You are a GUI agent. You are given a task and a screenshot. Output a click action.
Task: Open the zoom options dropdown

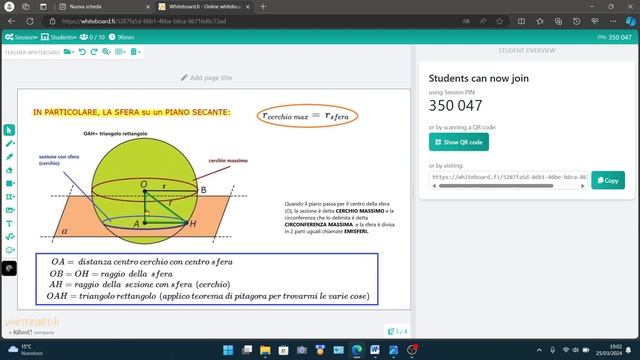pyautogui.click(x=107, y=52)
